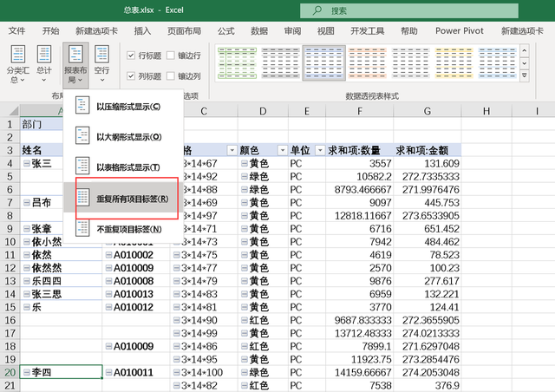The width and height of the screenshot is (555, 392).
Task: Choose 以压缩形式显示(C) layout option
Action: point(123,106)
